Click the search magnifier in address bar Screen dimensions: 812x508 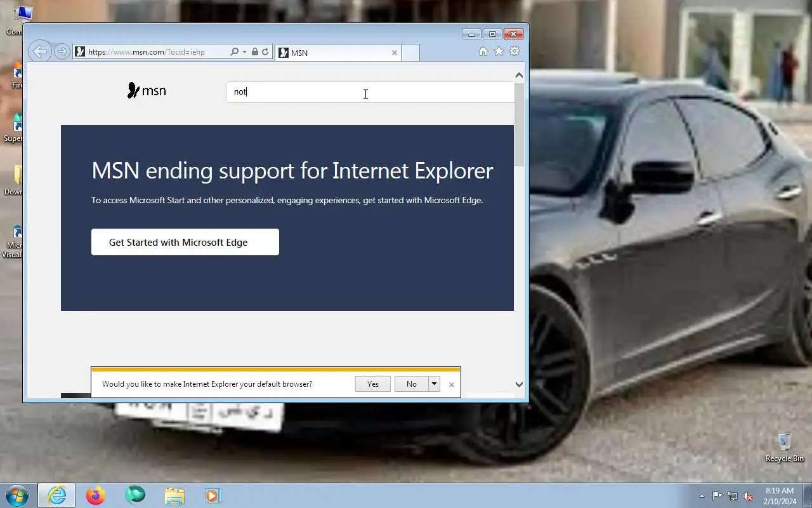pos(234,52)
